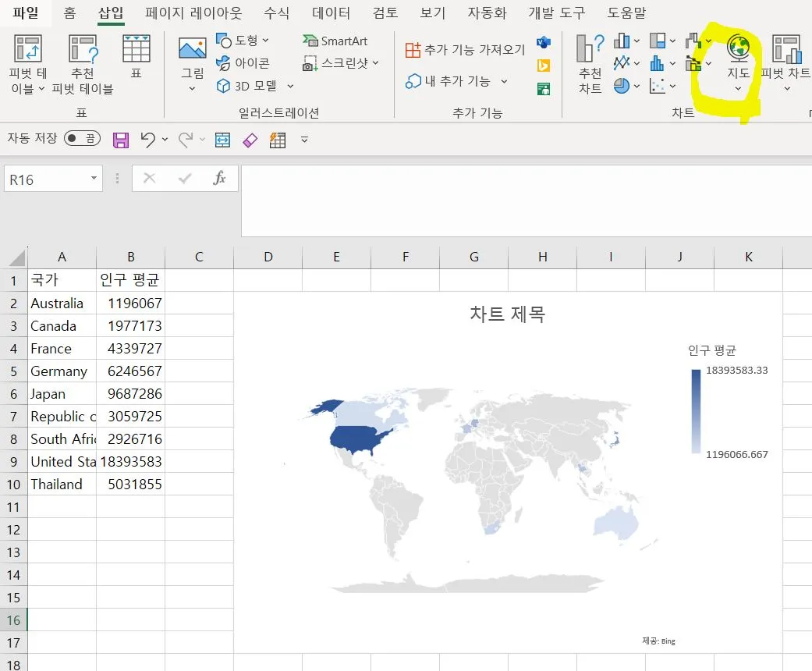
Task: Insert a statistic (histogram) chart
Action: point(657,63)
